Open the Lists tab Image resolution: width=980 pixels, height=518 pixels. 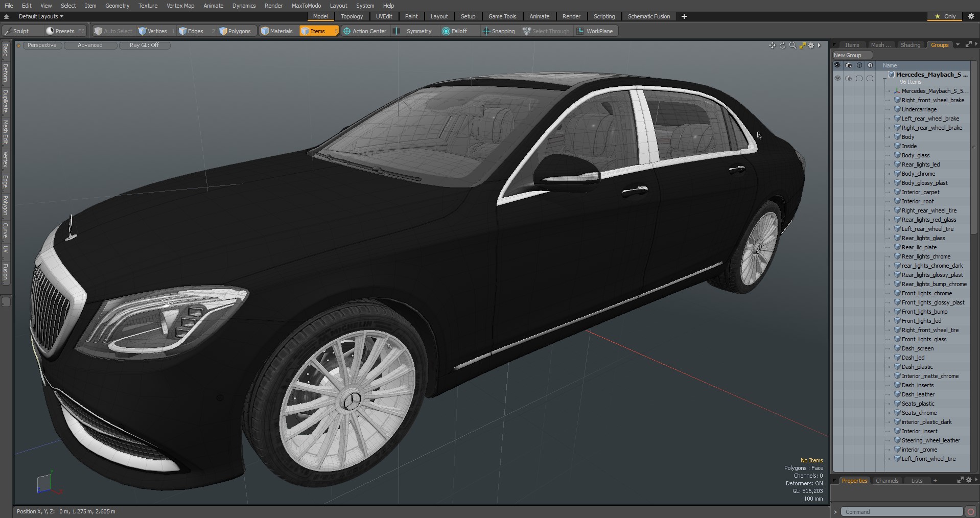pyautogui.click(x=917, y=481)
